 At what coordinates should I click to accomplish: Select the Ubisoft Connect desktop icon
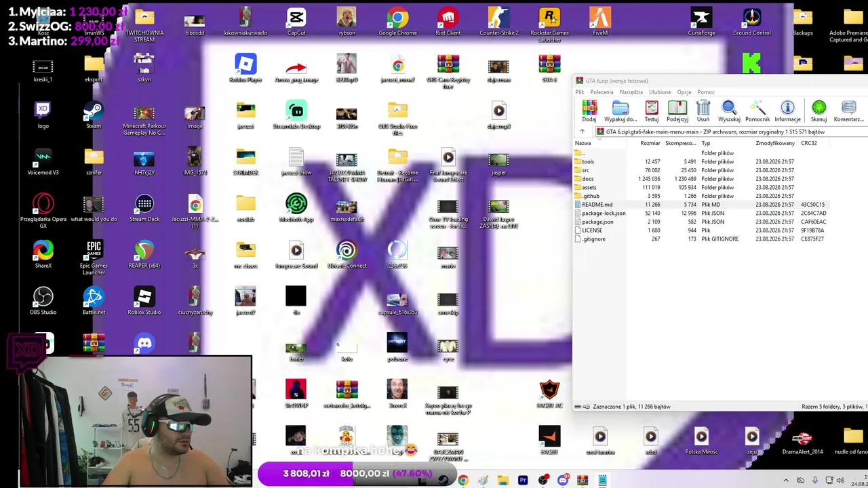click(347, 255)
